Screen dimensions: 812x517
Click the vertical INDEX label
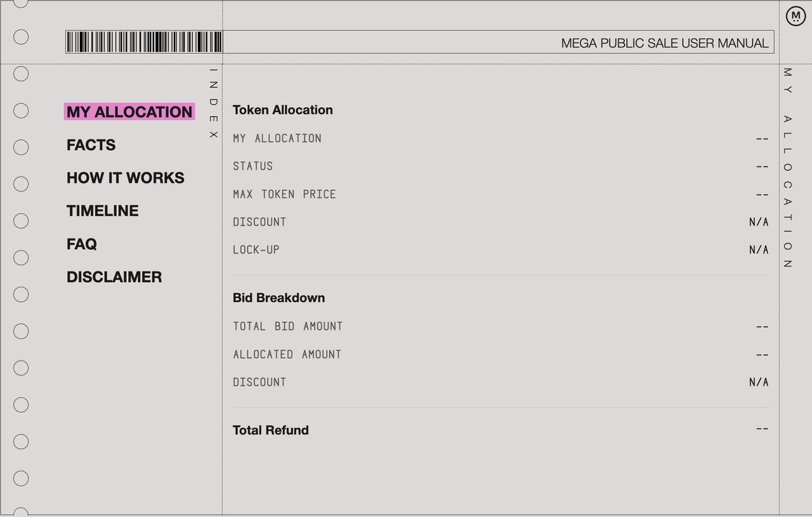(x=213, y=103)
